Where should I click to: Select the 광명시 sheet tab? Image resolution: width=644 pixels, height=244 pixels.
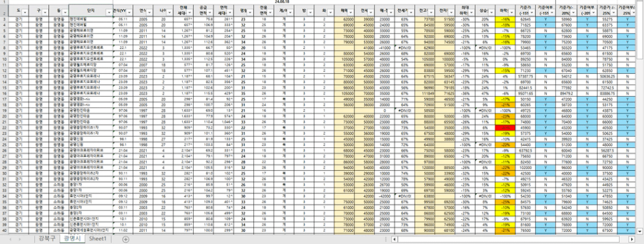coord(72,239)
